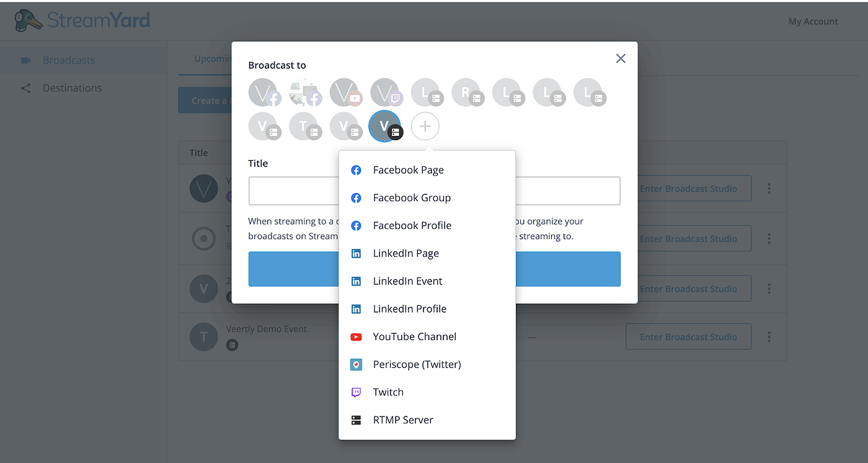
Task: Toggle the photo avatar with Facebook badge
Action: click(304, 92)
